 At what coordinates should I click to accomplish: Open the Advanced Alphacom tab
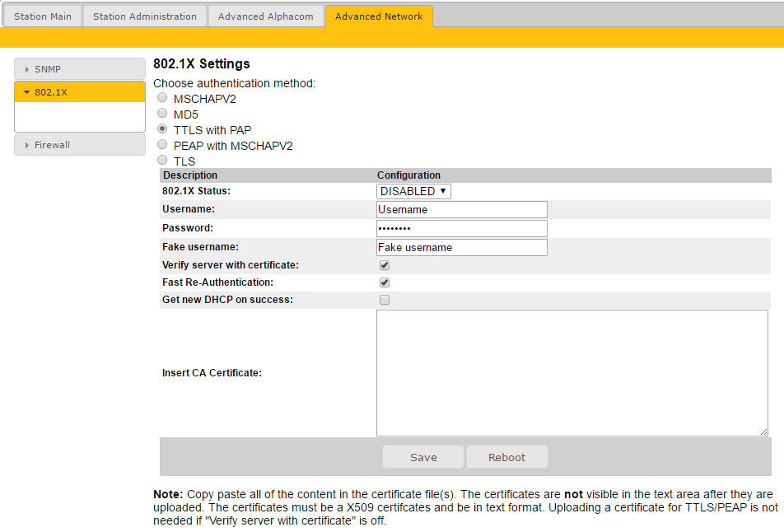click(x=265, y=16)
